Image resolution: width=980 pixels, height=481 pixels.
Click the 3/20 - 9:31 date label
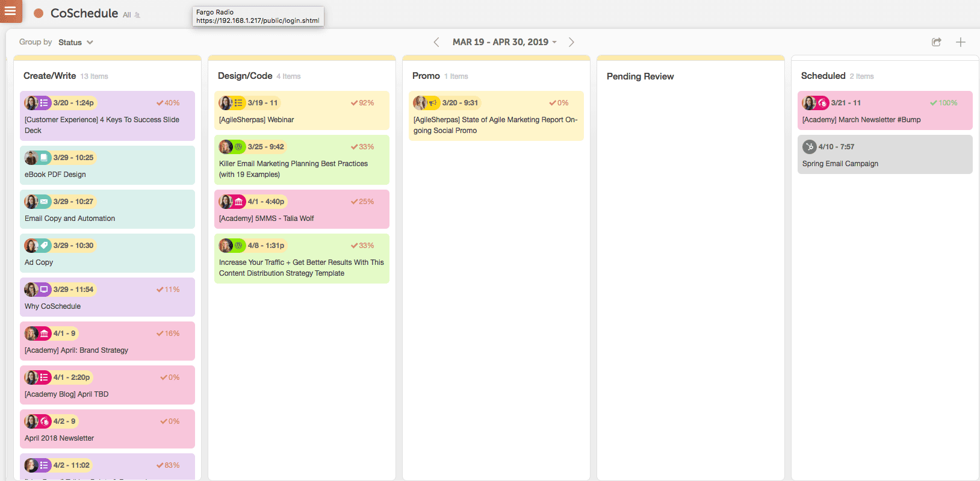460,103
